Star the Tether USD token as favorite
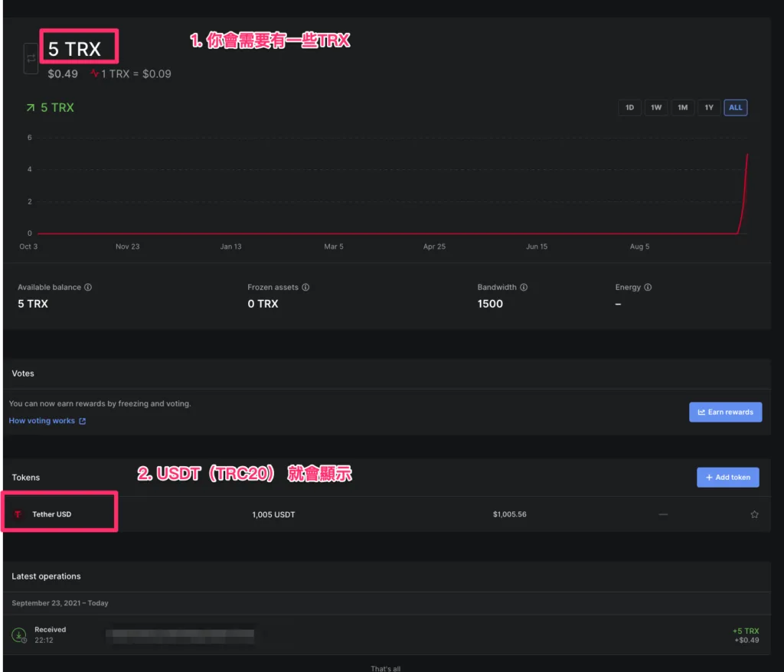The width and height of the screenshot is (784, 672). click(x=754, y=514)
